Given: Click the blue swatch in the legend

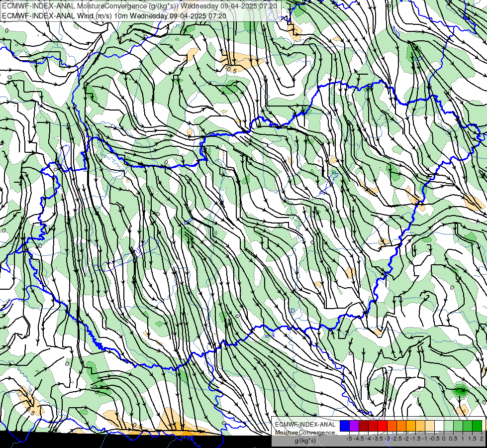Looking at the screenshot, I should click(x=345, y=426).
